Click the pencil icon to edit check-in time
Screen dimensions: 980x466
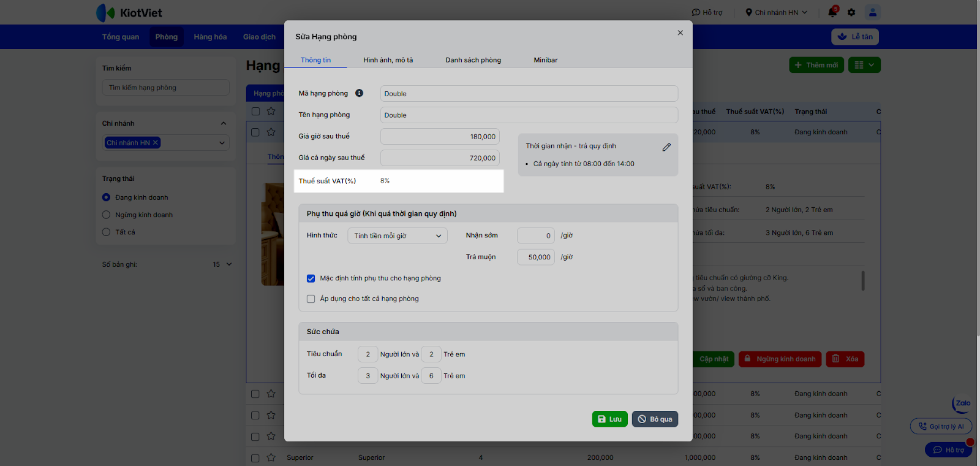[666, 147]
